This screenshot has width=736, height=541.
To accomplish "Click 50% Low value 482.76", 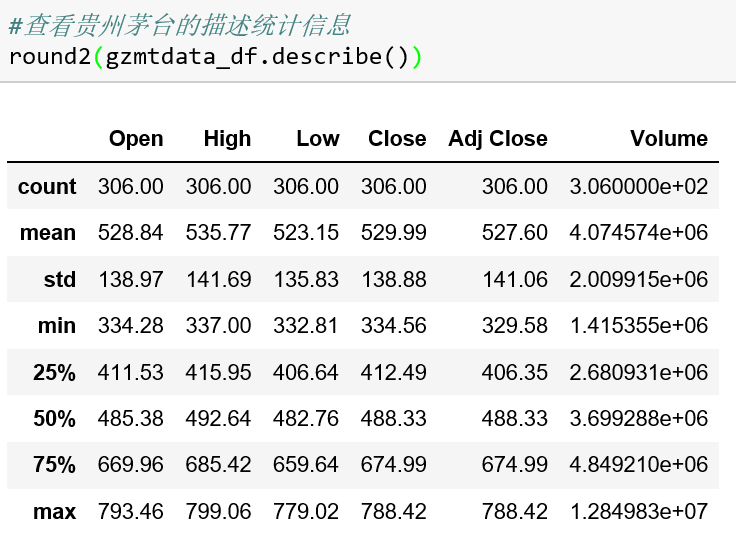I will coord(306,418).
